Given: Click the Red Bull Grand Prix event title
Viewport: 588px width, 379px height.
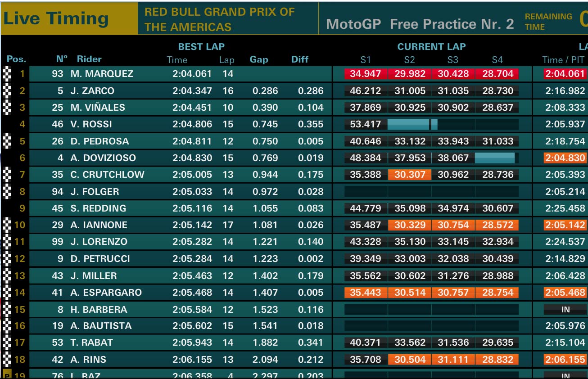Looking at the screenshot, I should 220,19.
